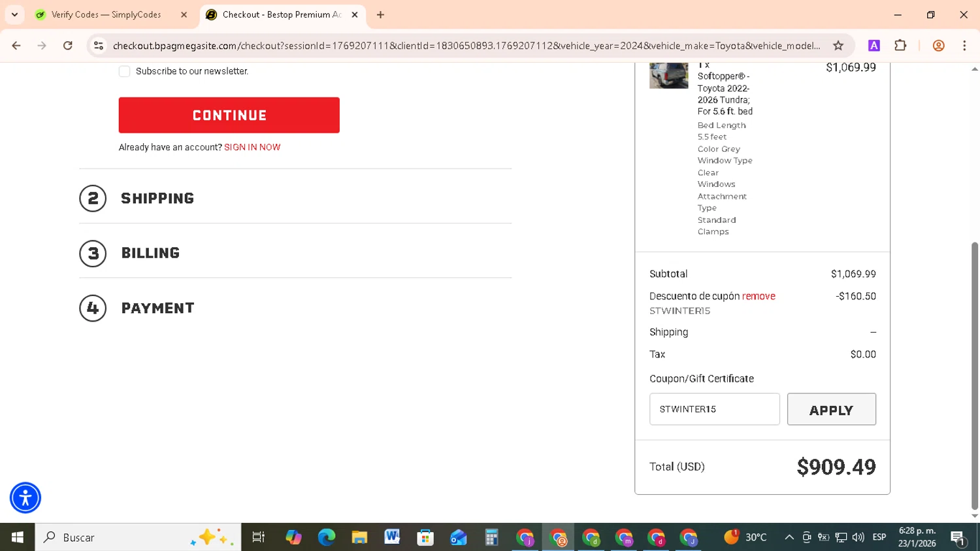
Task: Open the purple A extension icon
Action: [x=874, y=46]
